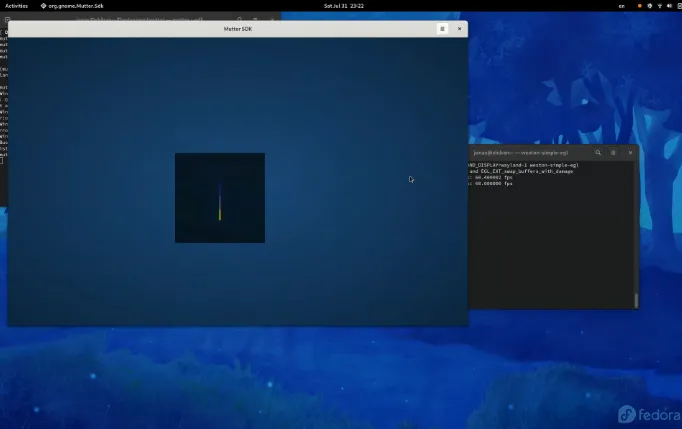Image resolution: width=682 pixels, height=429 pixels.
Task: Click the yellow-blue line inside the square
Action: click(220, 205)
